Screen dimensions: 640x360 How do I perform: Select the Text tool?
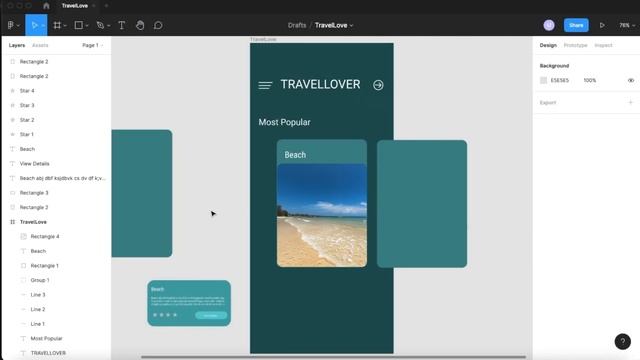pyautogui.click(x=122, y=25)
